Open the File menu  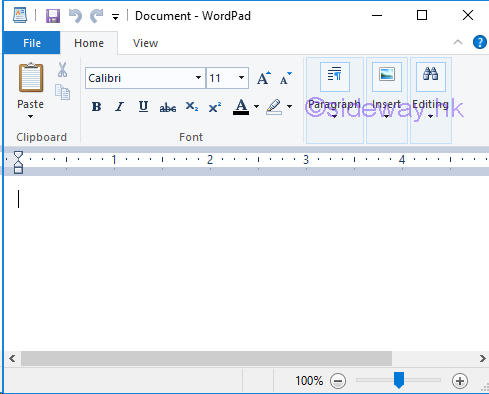click(x=32, y=43)
